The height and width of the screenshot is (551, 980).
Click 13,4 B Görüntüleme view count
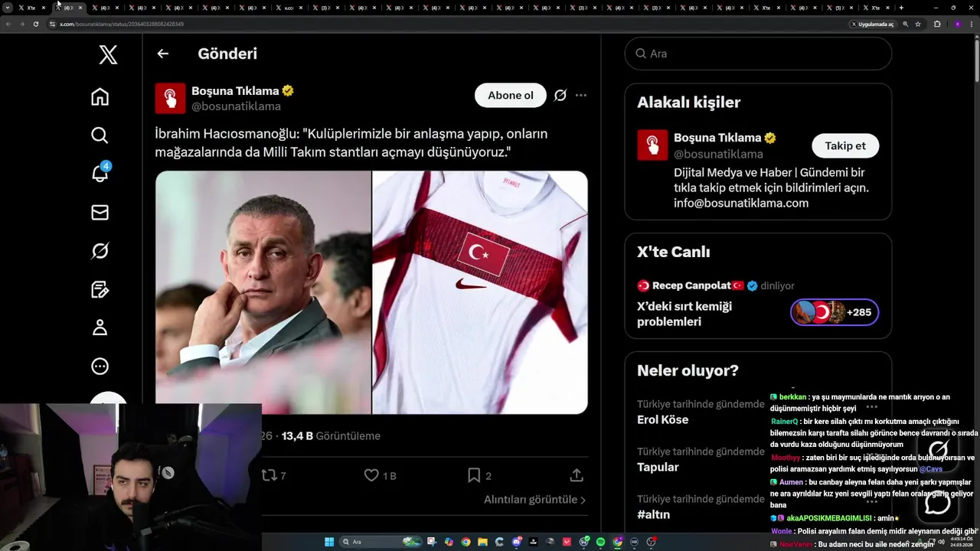[x=331, y=436]
